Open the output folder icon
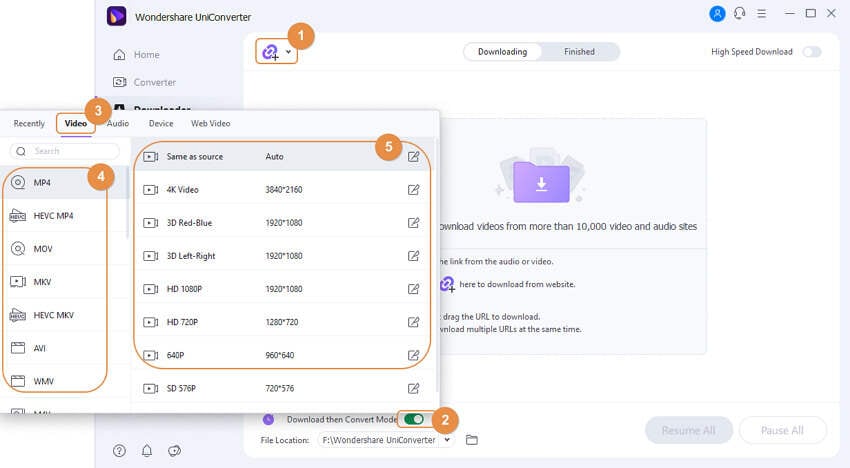 (x=472, y=440)
